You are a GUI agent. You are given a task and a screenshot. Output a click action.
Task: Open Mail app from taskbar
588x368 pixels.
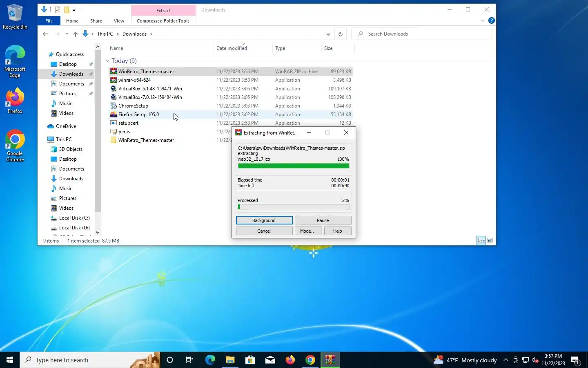coord(270,360)
